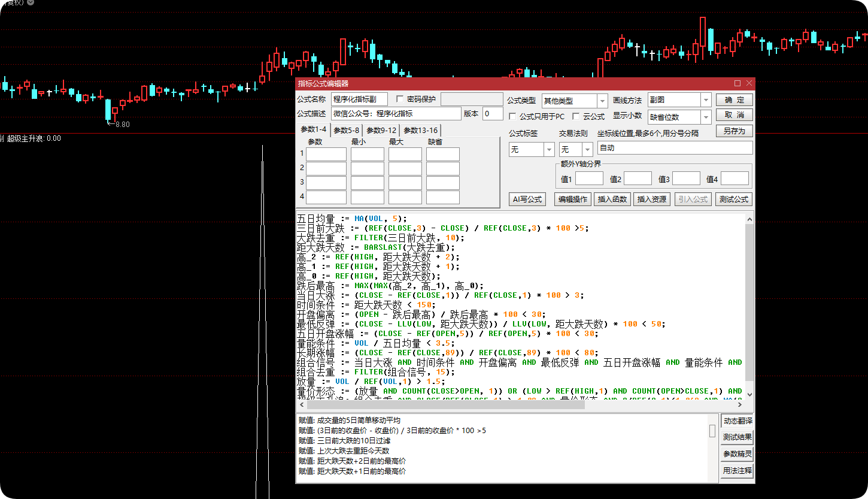This screenshot has height=499, width=868.
Task: Show the 动态翻译 panel
Action: coord(738,421)
